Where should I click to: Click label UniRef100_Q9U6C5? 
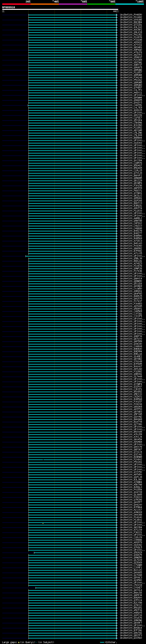131,67
